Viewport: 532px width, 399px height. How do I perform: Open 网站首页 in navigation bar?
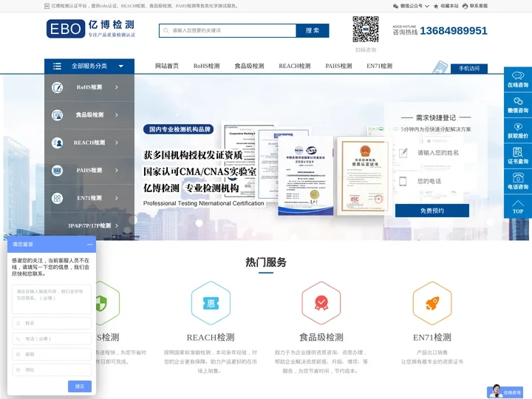point(166,66)
